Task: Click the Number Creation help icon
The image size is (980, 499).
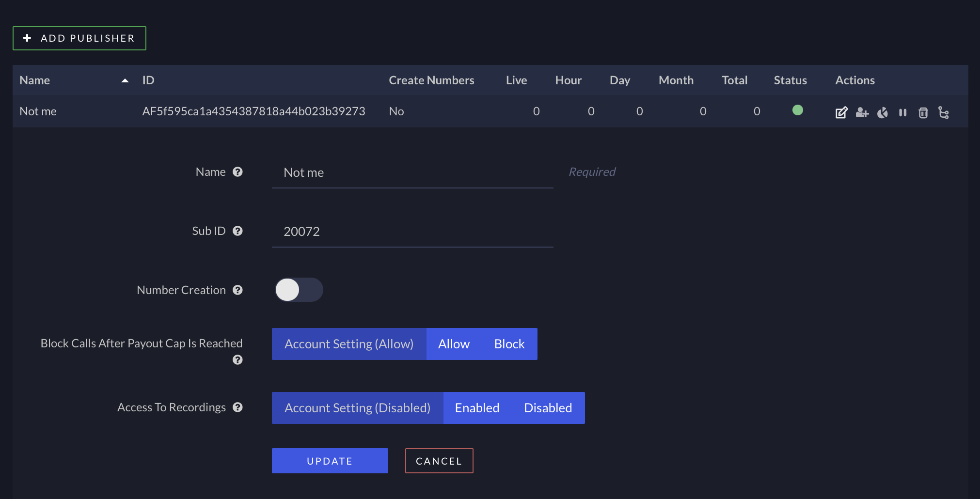Action: coord(237,290)
